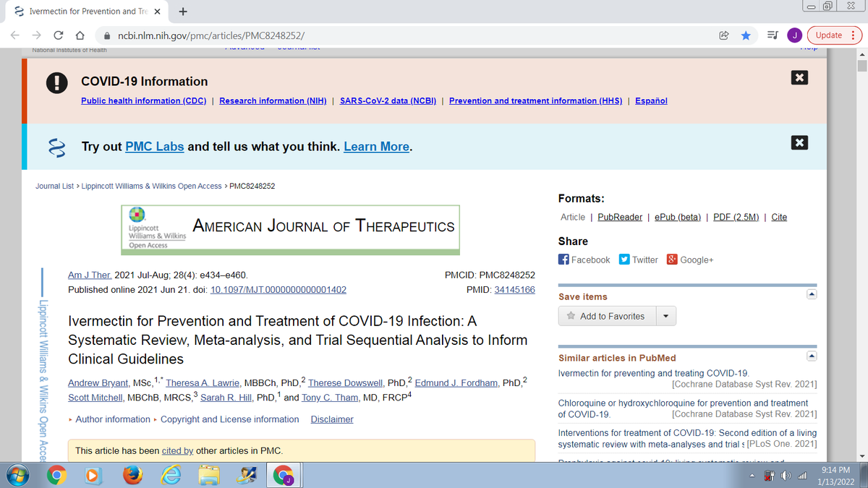Open Firefox from the taskbar
The height and width of the screenshot is (488, 868).
133,475
